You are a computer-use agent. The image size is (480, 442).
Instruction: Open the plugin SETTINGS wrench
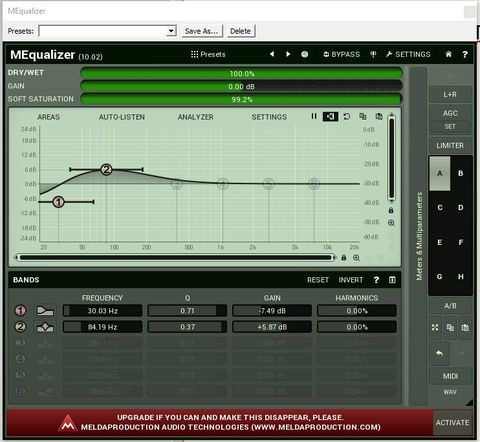[x=408, y=54]
